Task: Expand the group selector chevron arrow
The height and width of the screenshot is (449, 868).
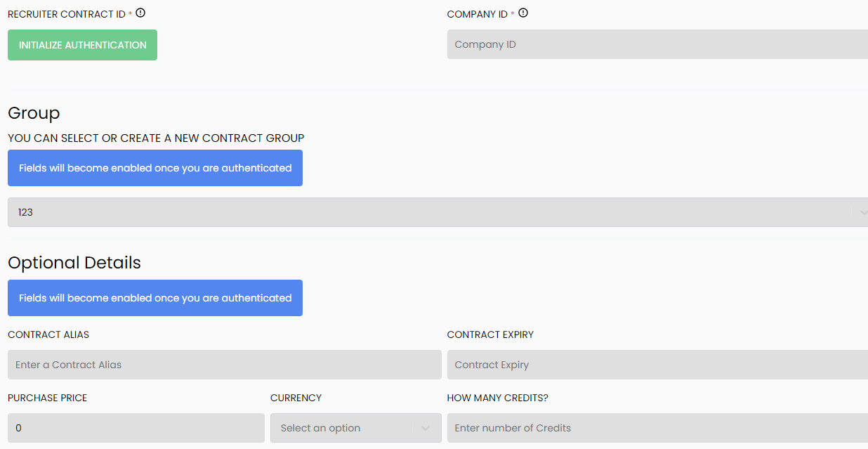Action: (x=863, y=212)
